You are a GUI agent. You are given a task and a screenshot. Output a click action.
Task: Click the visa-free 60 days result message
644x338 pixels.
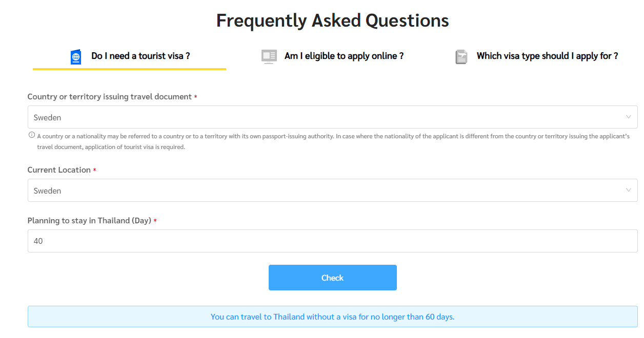(x=332, y=316)
